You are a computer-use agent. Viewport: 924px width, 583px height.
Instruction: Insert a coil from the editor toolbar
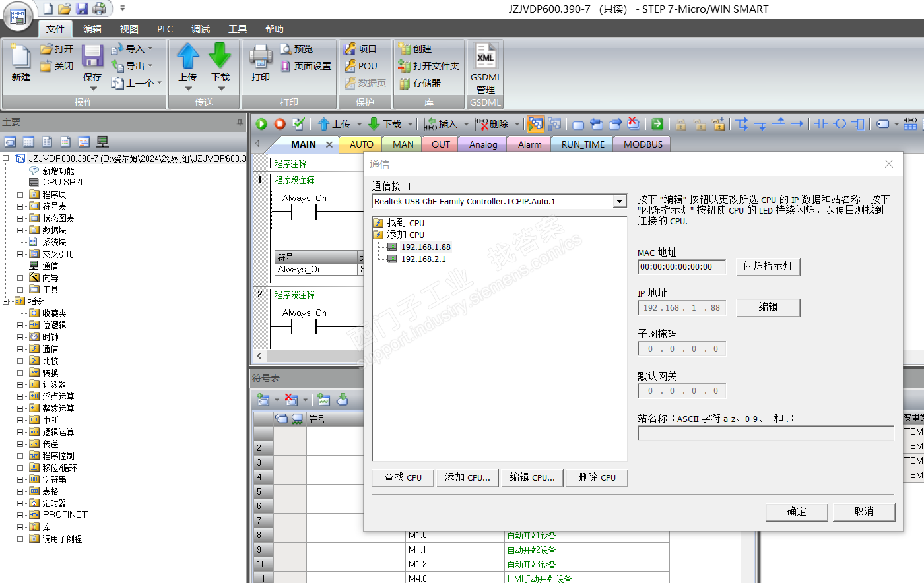coord(840,124)
